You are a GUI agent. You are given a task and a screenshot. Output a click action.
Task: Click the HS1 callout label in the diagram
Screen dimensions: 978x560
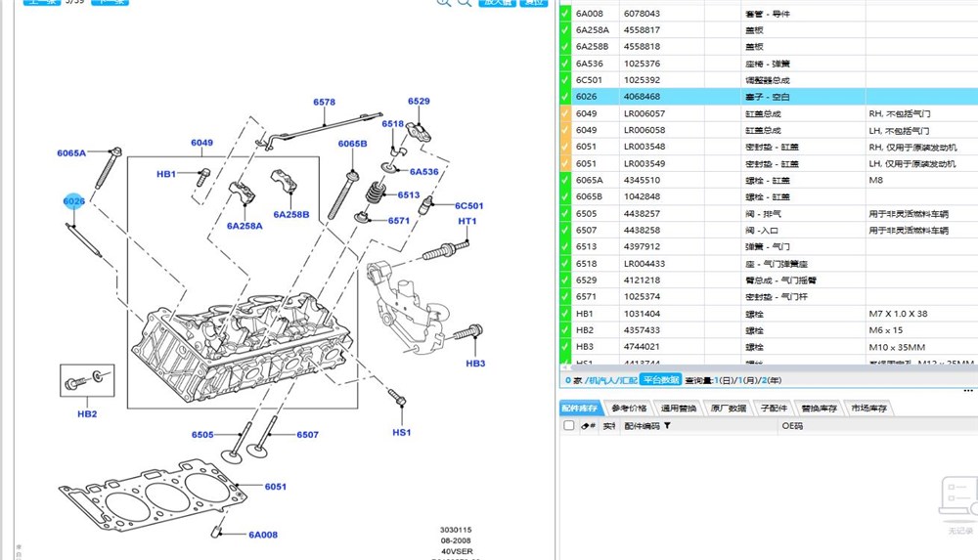pyautogui.click(x=402, y=432)
